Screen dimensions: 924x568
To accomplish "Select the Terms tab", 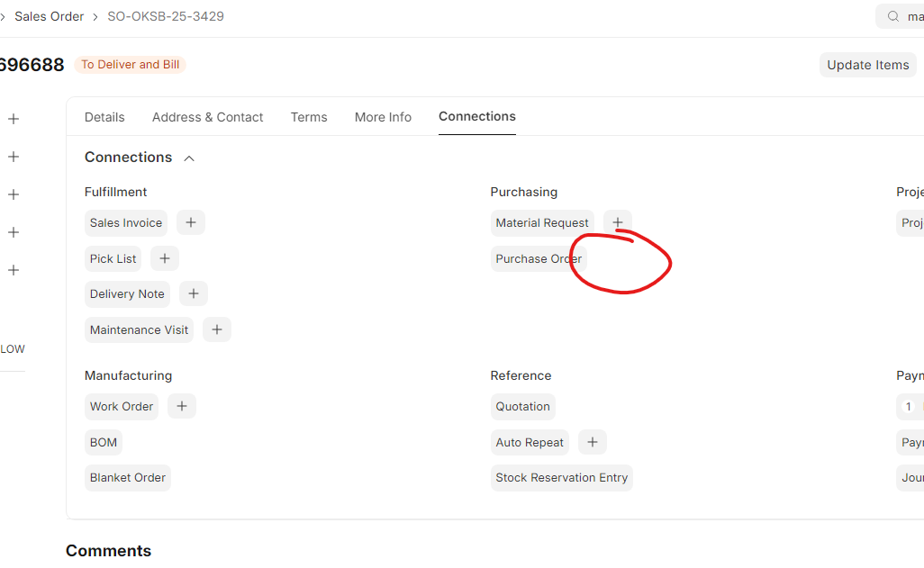I will (x=309, y=117).
